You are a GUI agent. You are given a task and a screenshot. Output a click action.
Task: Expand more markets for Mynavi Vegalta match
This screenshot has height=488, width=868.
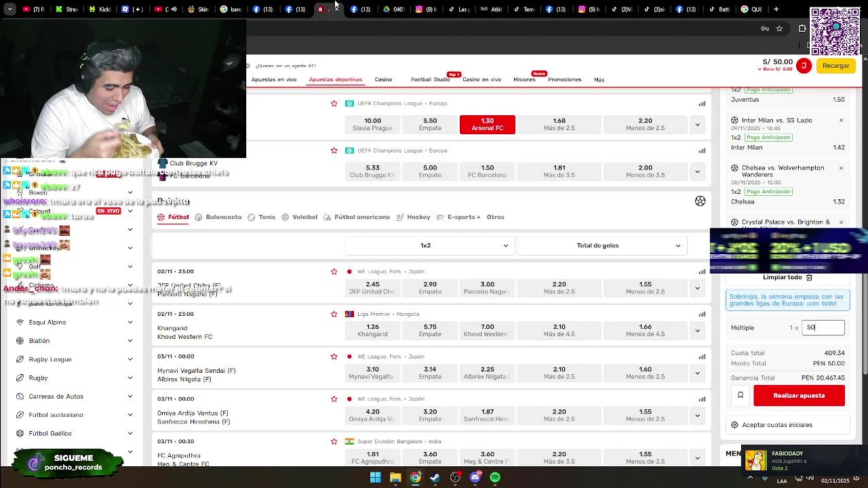(697, 373)
